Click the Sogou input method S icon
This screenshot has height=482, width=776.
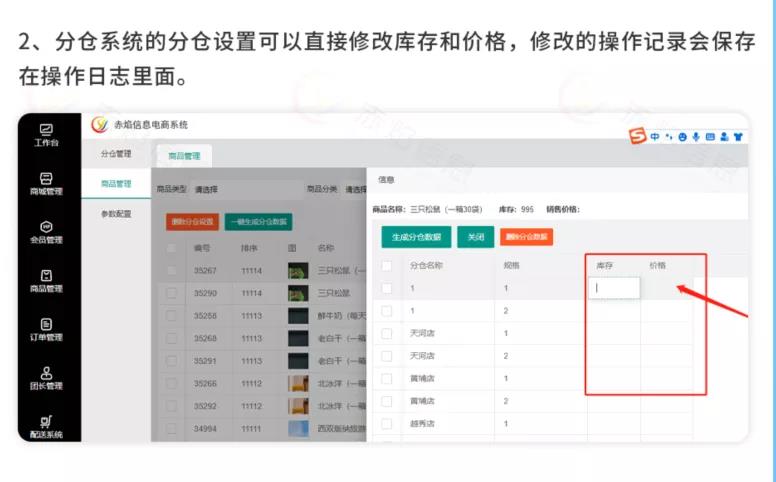click(x=636, y=136)
